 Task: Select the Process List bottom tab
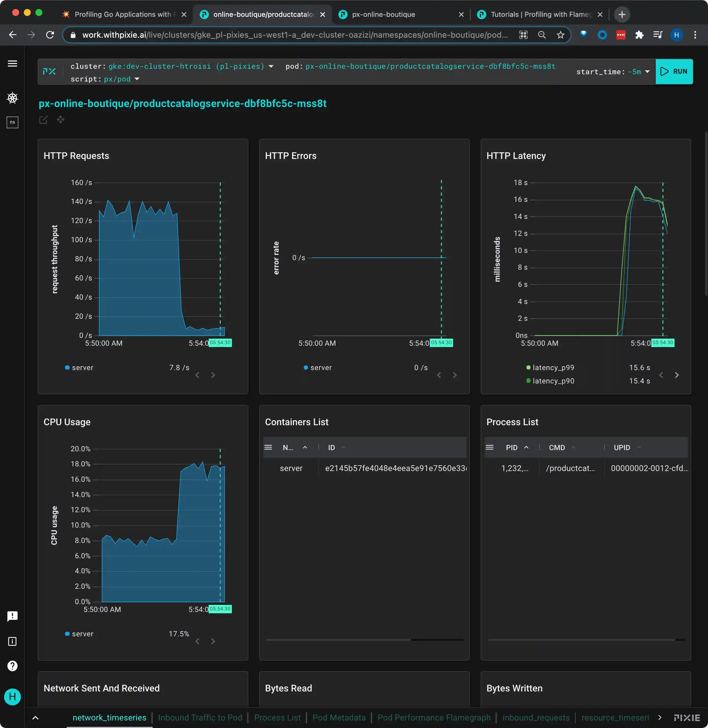point(277,718)
